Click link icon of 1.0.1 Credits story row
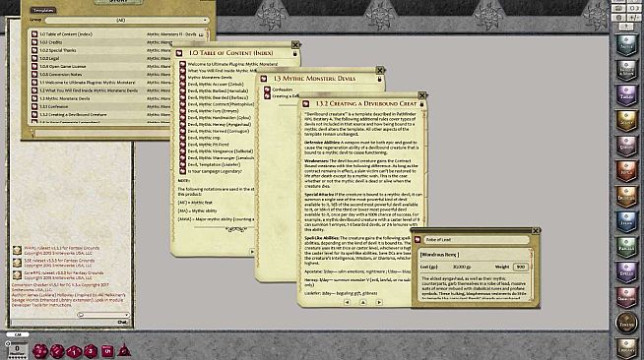This screenshot has width=644, height=360. click(34, 42)
